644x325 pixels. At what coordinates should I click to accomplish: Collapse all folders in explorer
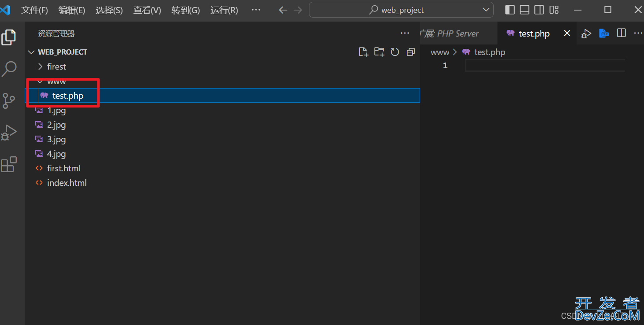[411, 52]
